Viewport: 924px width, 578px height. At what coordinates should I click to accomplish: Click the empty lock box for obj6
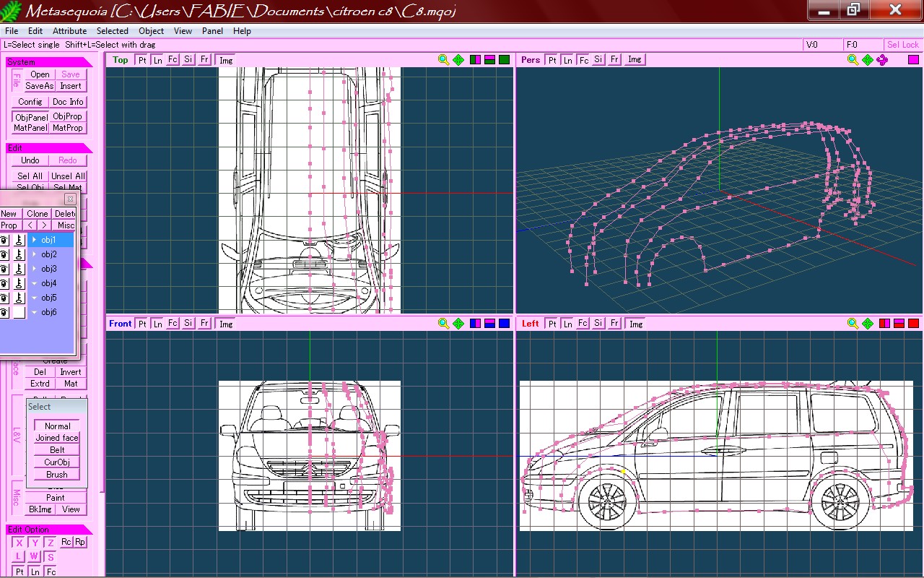[19, 312]
